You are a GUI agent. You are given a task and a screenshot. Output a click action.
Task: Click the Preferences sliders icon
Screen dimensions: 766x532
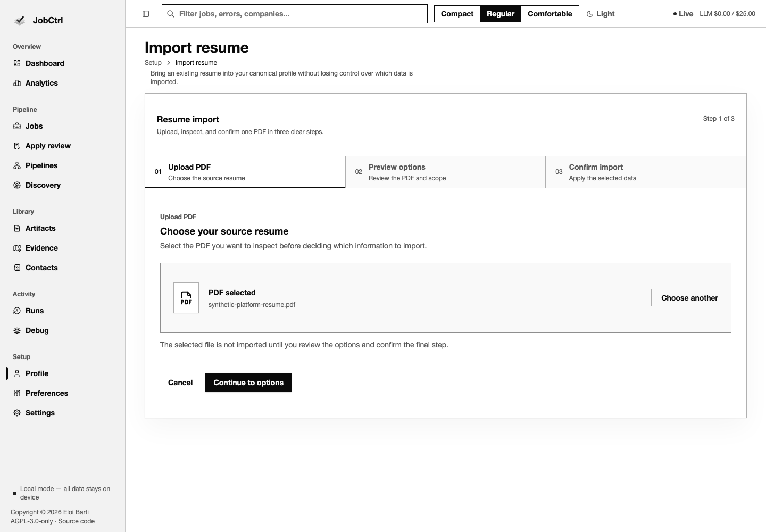pos(17,393)
